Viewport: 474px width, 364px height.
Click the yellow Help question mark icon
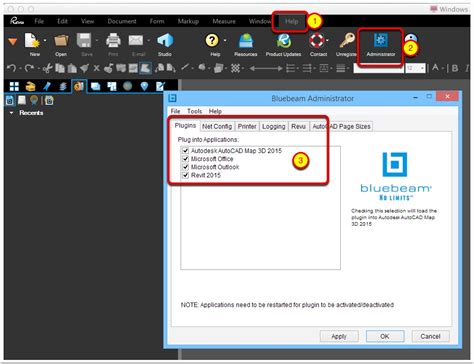212,41
